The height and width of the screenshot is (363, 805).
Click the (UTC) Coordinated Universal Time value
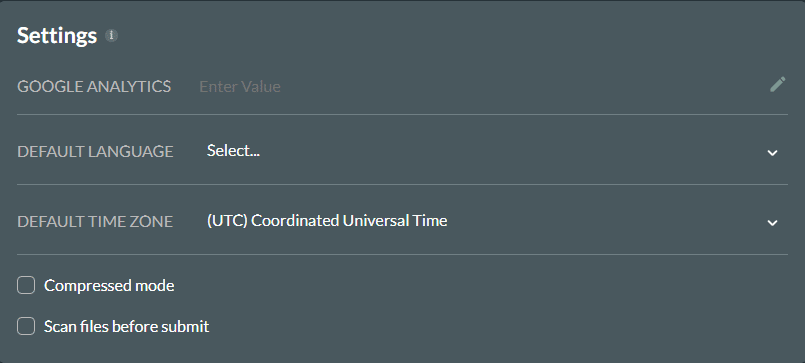point(327,221)
